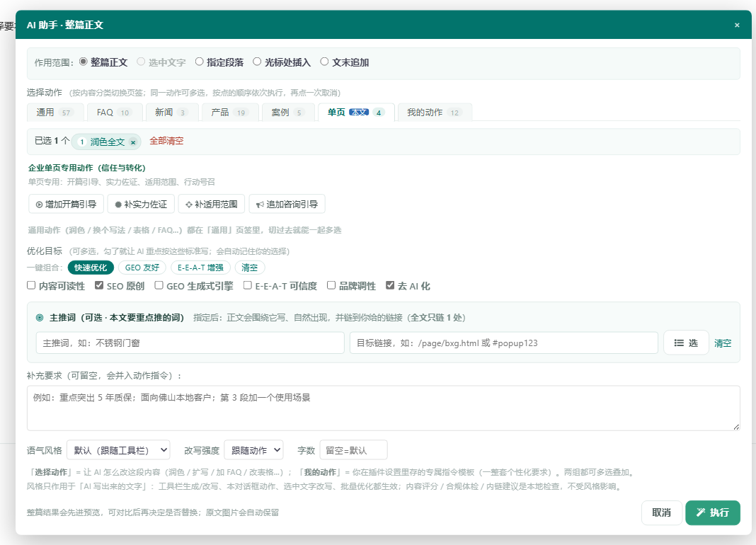The width and height of the screenshot is (756, 545).
Task: Select 光标处插入 scope radio button
Action: (257, 62)
